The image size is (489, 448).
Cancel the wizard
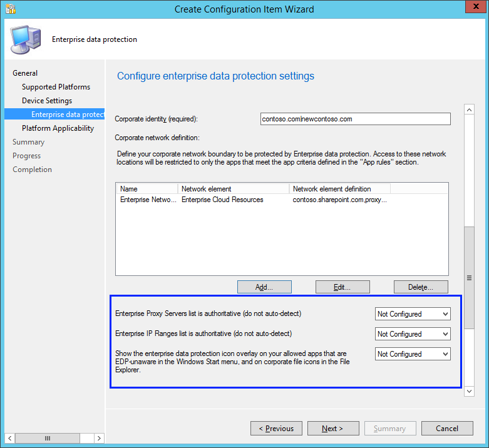(447, 429)
